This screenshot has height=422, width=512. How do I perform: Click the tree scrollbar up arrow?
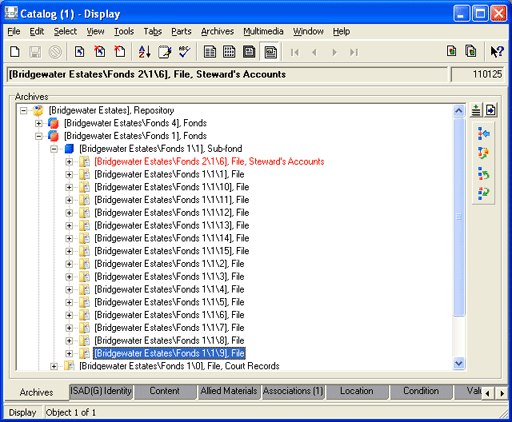coord(459,111)
